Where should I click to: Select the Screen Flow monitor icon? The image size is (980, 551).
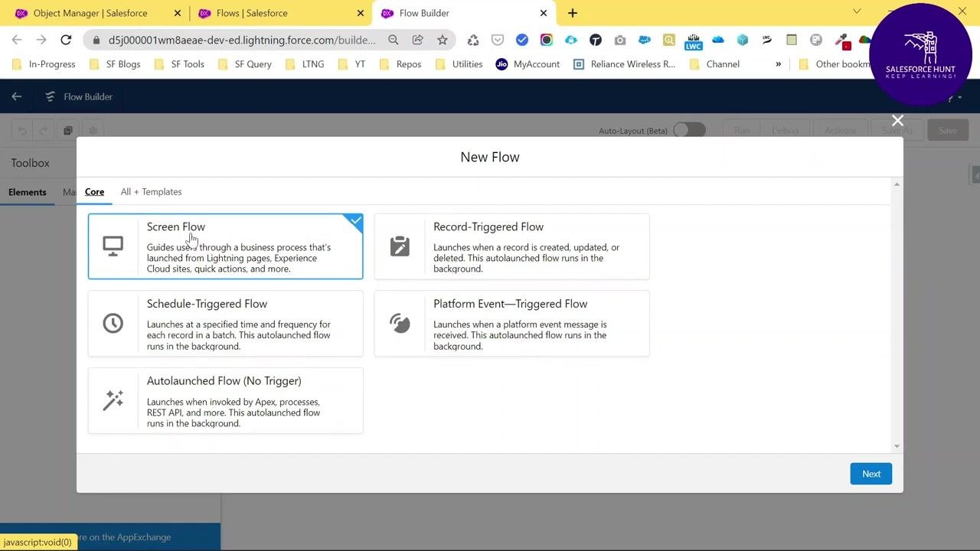(113, 246)
